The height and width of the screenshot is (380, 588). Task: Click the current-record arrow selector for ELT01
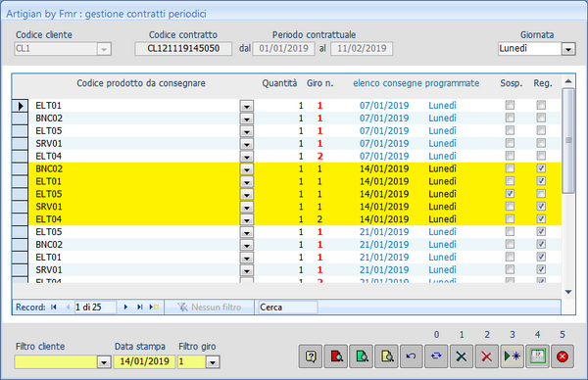click(x=21, y=106)
